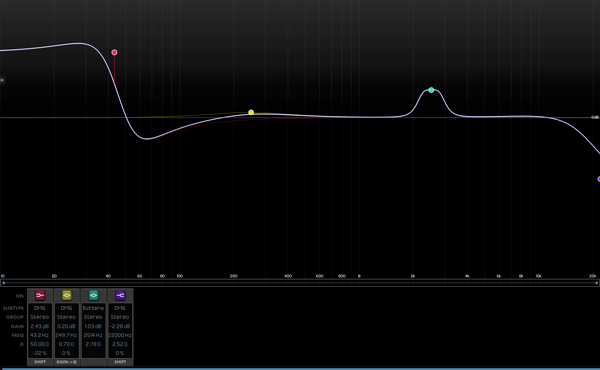Click the small arrow at left graph edge
This screenshot has width=600, height=370.
coord(2,80)
